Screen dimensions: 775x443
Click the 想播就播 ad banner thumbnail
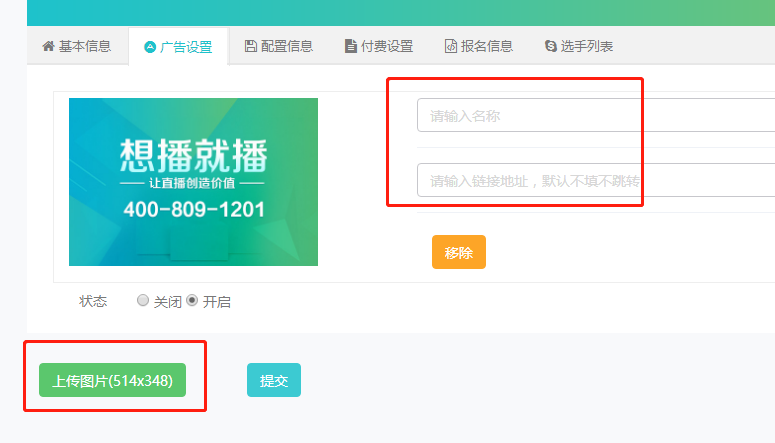193,182
